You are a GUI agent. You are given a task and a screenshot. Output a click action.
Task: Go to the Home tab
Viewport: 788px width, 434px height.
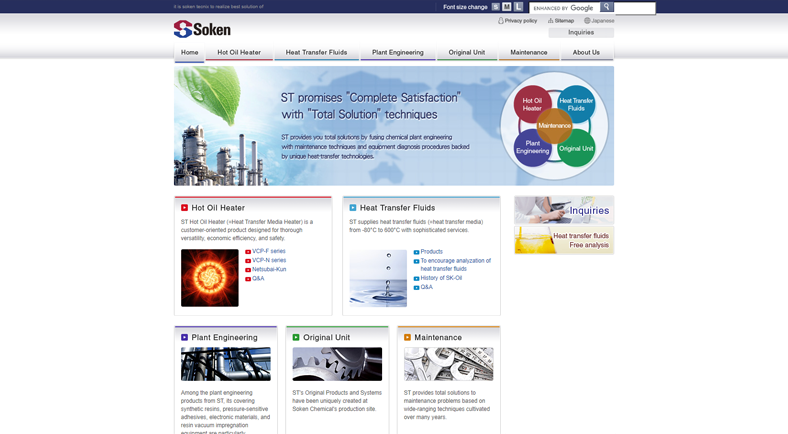(x=189, y=53)
